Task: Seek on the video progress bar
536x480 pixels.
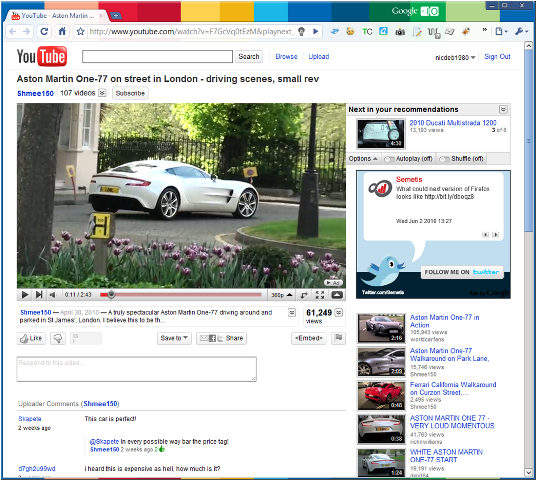Action: (x=181, y=295)
